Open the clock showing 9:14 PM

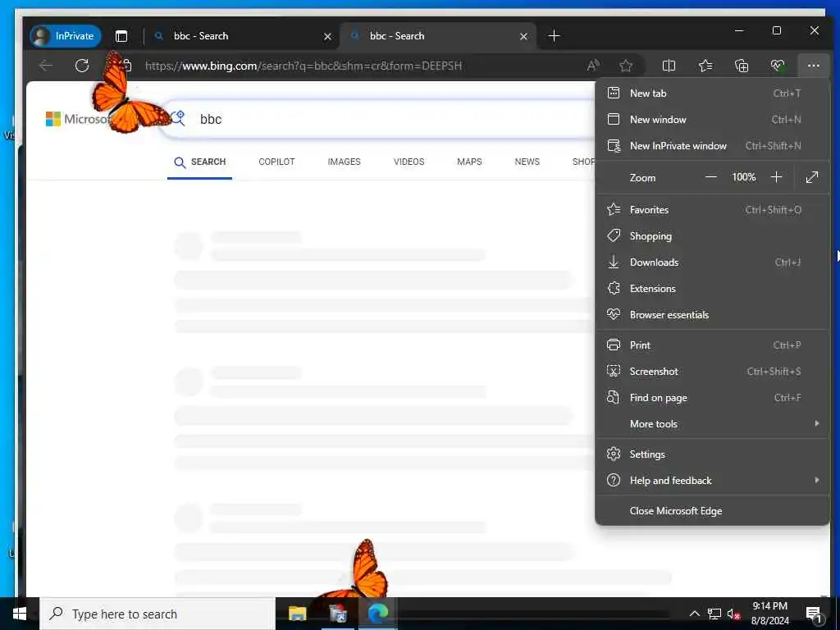(x=769, y=614)
